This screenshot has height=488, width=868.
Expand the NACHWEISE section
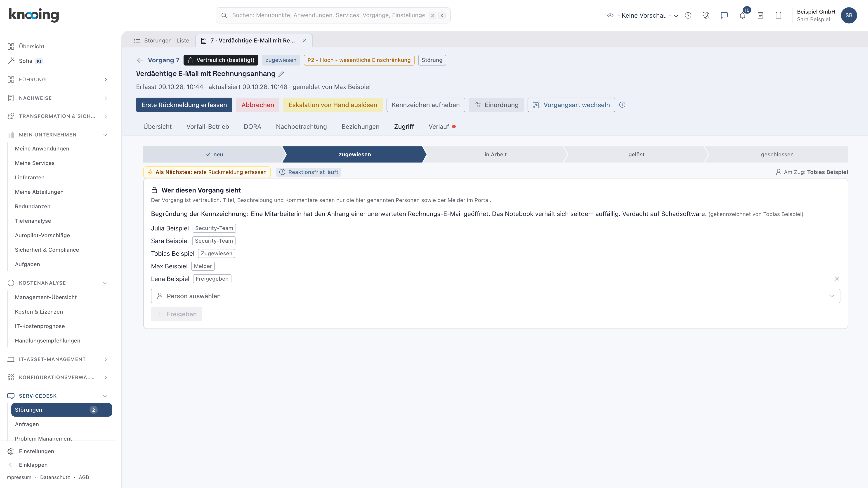[58, 98]
